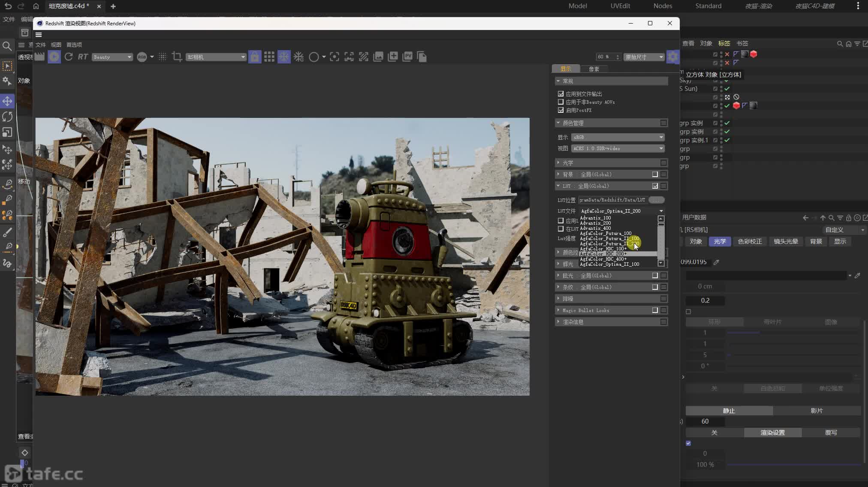This screenshot has height=487, width=868.
Task: Click the 覆写 button
Action: (831, 433)
